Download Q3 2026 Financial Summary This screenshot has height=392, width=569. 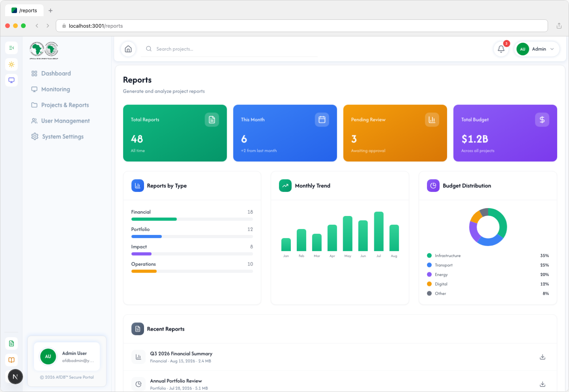(x=542, y=357)
